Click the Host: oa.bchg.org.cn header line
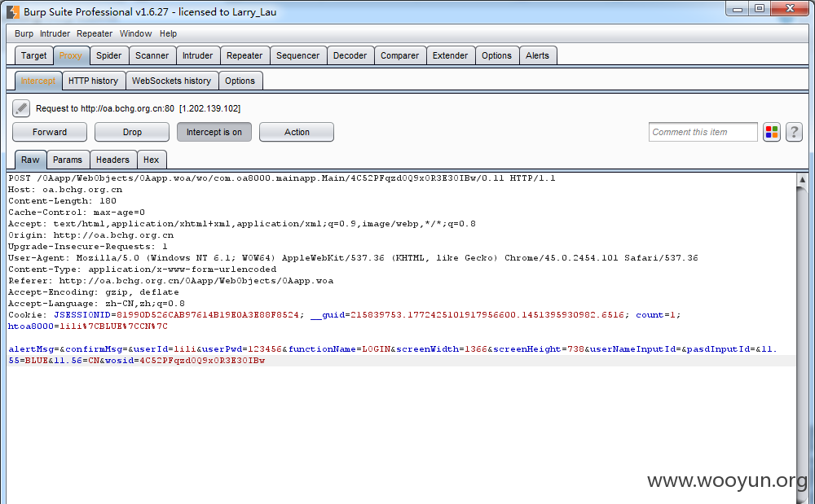The width and height of the screenshot is (815, 504). 65,190
